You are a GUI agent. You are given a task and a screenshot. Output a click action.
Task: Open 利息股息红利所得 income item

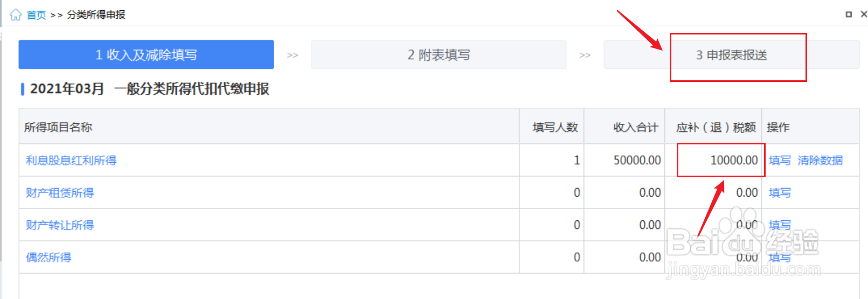tap(71, 160)
